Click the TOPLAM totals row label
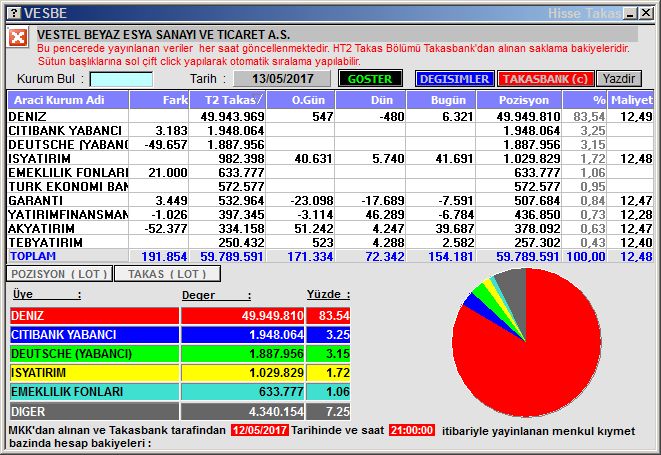The width and height of the screenshot is (661, 455). (33, 256)
